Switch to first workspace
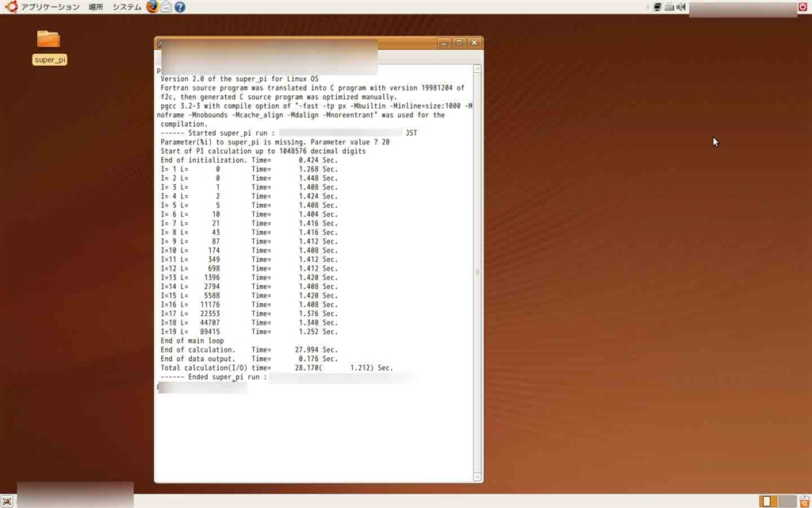 tap(767, 502)
